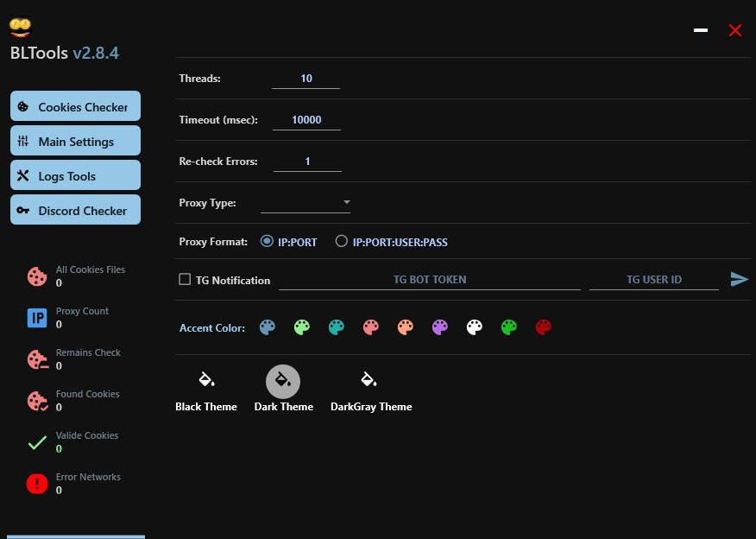Click the 'Error Networks' label text
The height and width of the screenshot is (539, 756).
(88, 477)
